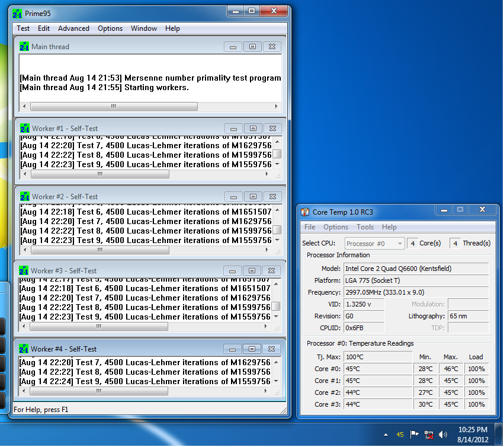
Task: Minimize the Worker #3 Self-Test window
Action: [x=232, y=271]
